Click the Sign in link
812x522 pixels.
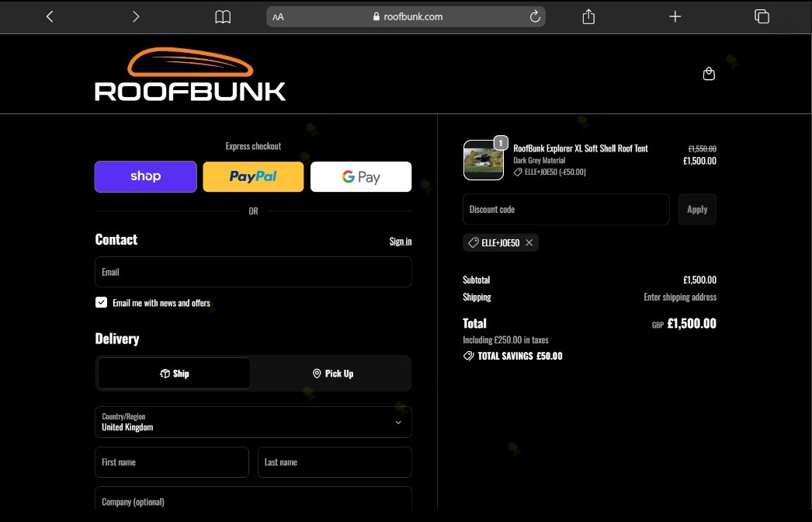pyautogui.click(x=401, y=241)
